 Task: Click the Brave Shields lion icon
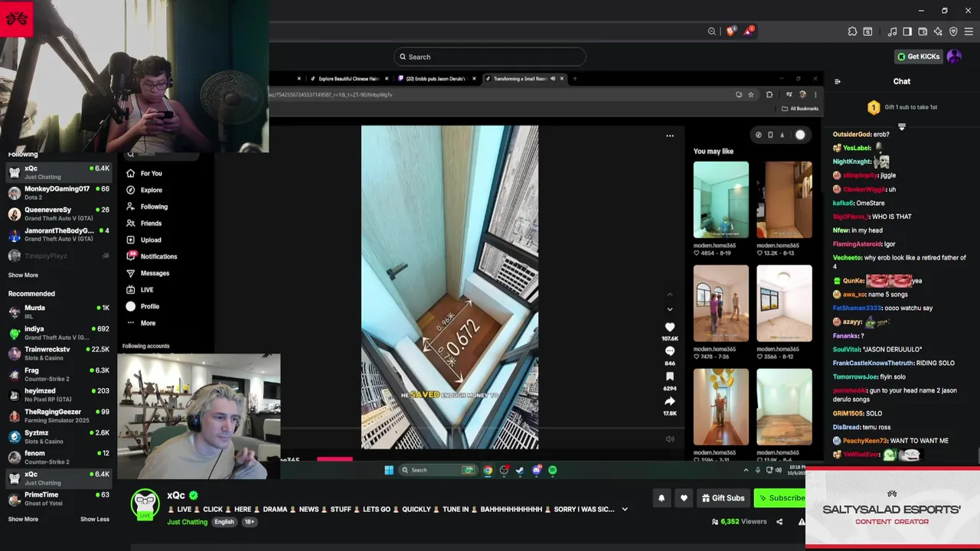click(x=730, y=31)
